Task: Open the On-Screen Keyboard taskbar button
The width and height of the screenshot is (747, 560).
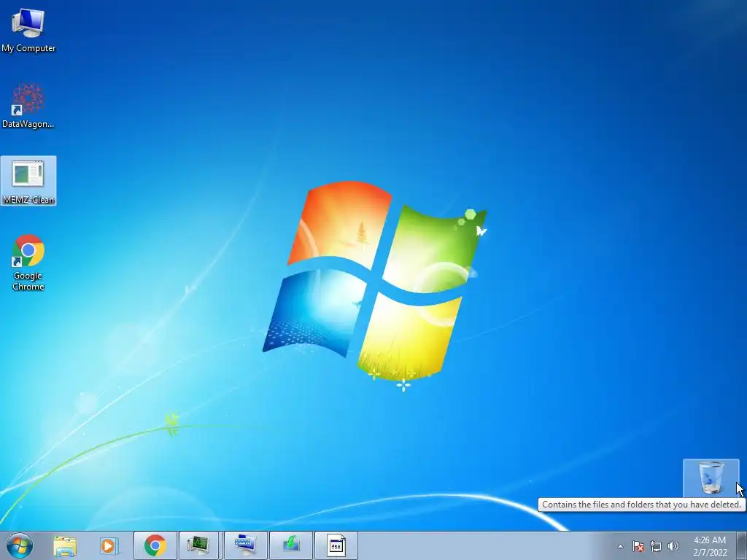Action: pyautogui.click(x=246, y=545)
